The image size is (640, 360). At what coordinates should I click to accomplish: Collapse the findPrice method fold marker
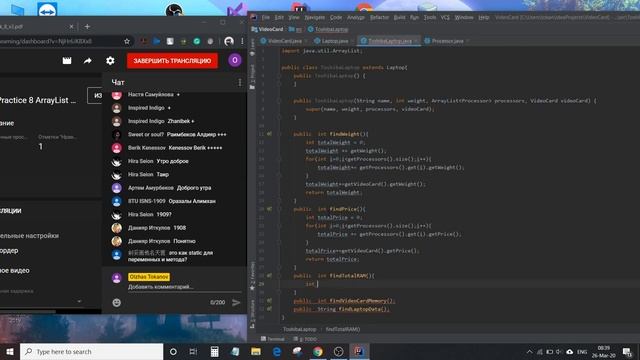tap(280, 209)
